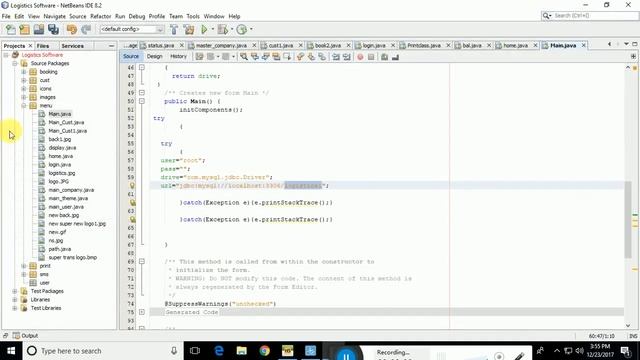Click the lightbulb hint icon on line 60
Viewport: 640px width, 360px height.
[132, 186]
